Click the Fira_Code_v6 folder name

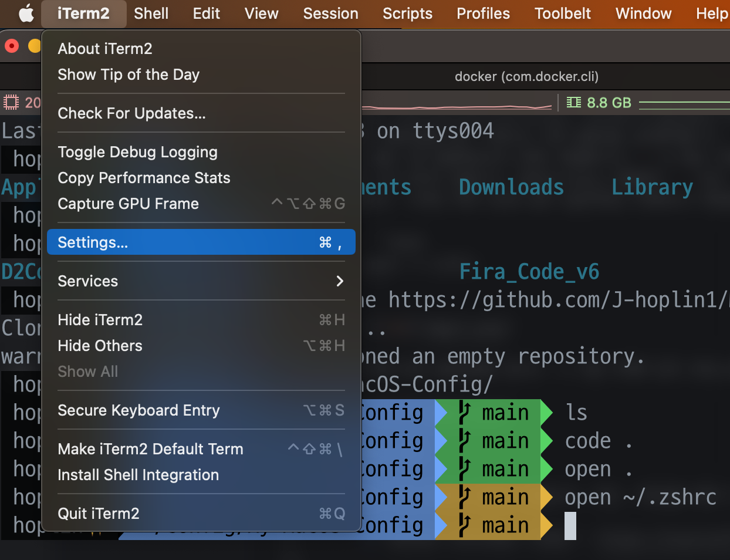pos(529,272)
